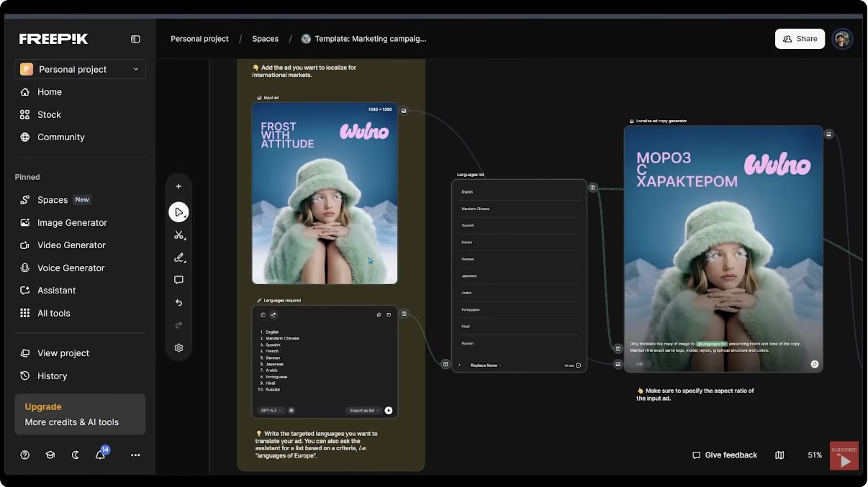Open Voice Generator tool
Image resolution: width=868 pixels, height=487 pixels.
tap(71, 268)
